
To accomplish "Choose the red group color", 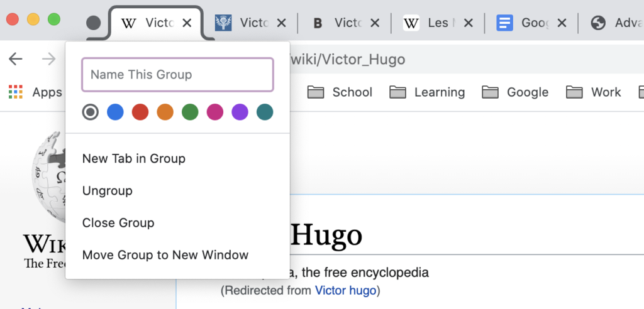I will coord(140,112).
